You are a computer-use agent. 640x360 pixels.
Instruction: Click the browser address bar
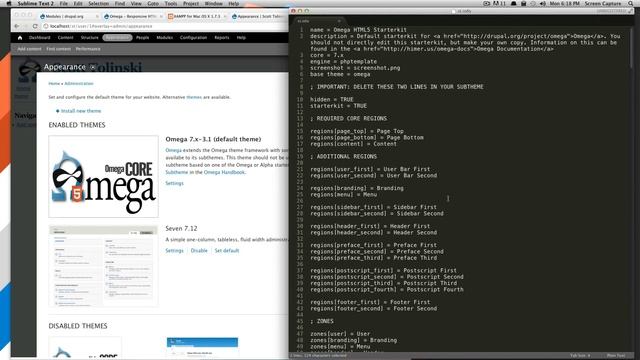(x=163, y=26)
